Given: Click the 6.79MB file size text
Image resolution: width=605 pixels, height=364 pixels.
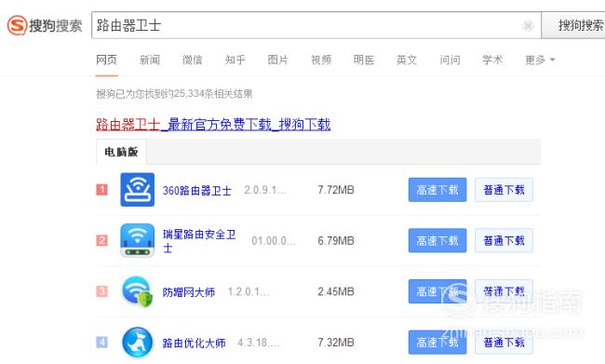Looking at the screenshot, I should (336, 240).
